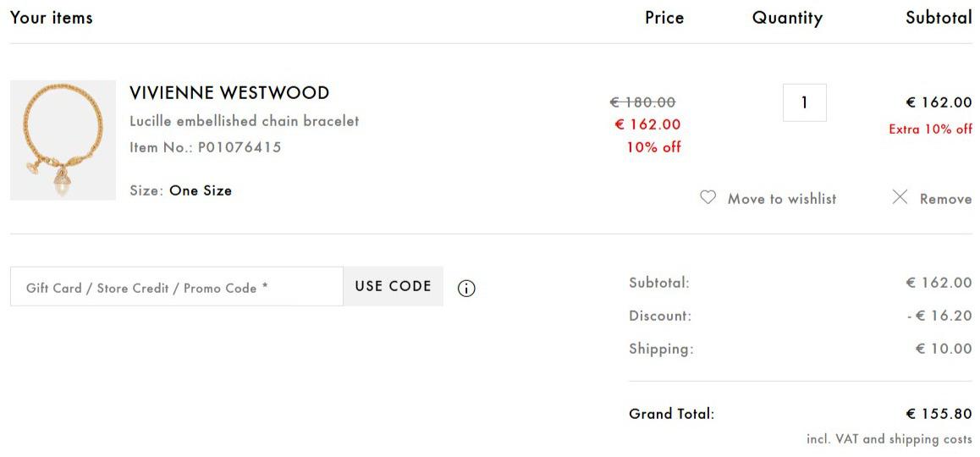Open the Lucille embellished chain bracelet title

pyautogui.click(x=244, y=121)
